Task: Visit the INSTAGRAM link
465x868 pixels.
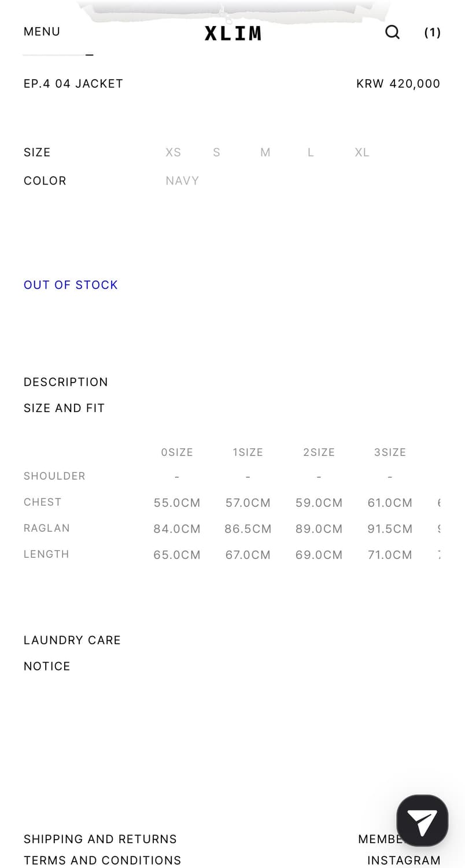Action: (x=404, y=860)
